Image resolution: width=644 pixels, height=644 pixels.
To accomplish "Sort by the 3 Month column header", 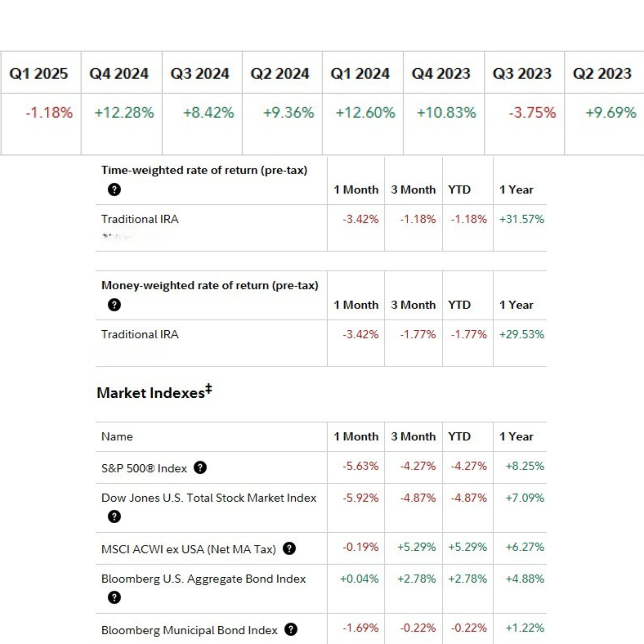I will click(x=413, y=437).
